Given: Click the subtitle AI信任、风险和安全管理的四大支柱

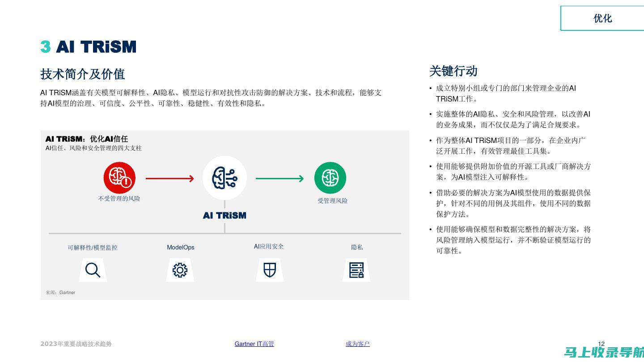Looking at the screenshot, I should click(93, 148).
